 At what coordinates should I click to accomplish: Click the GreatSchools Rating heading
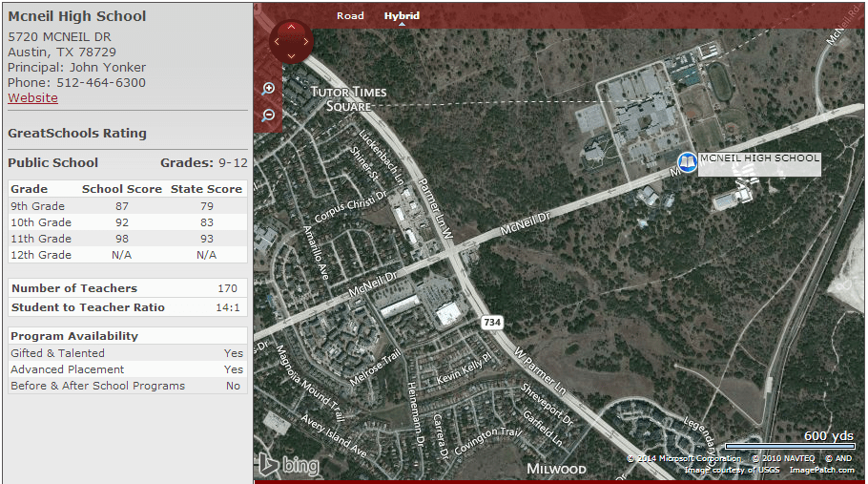[77, 134]
